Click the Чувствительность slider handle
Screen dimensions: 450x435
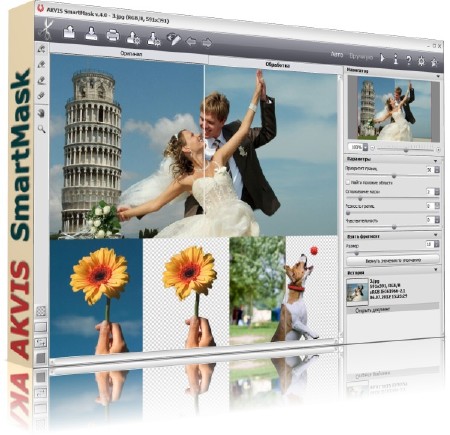(x=394, y=227)
